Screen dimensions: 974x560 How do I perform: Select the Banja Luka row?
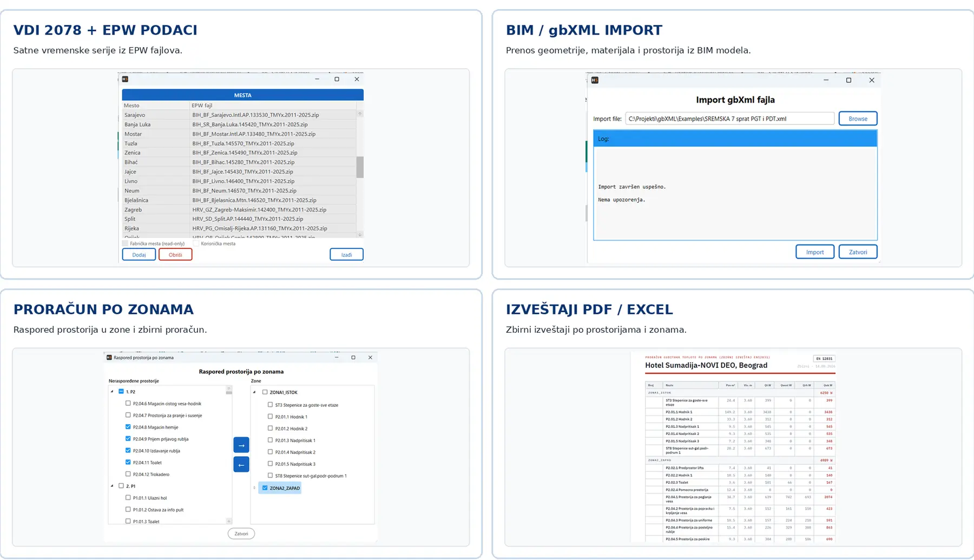[239, 124]
